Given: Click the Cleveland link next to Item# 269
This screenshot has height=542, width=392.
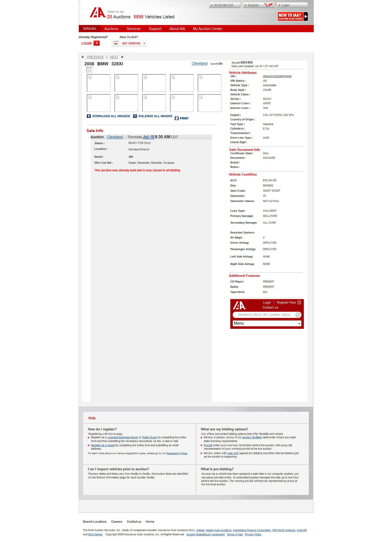Looking at the screenshot, I should [x=200, y=63].
